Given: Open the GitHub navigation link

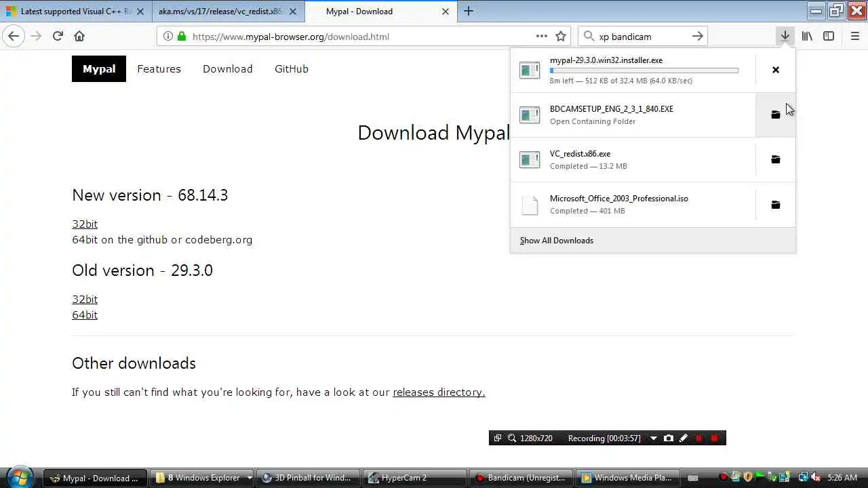Looking at the screenshot, I should (292, 68).
